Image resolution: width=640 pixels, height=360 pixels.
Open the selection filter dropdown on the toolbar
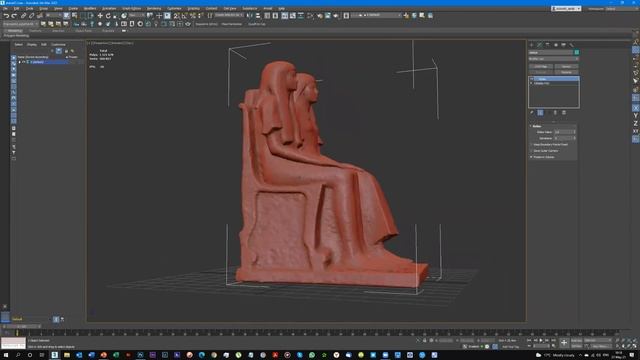point(53,16)
